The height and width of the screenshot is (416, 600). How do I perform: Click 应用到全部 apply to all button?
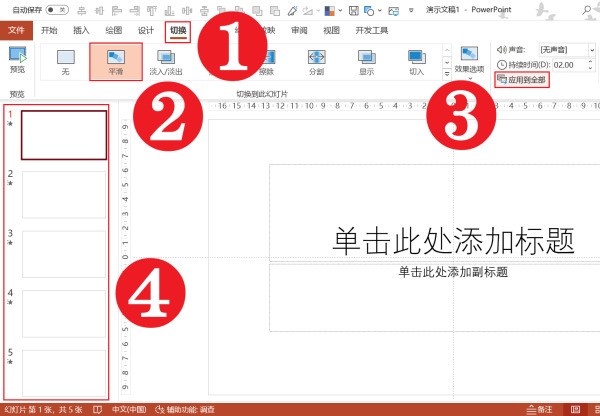click(x=521, y=78)
